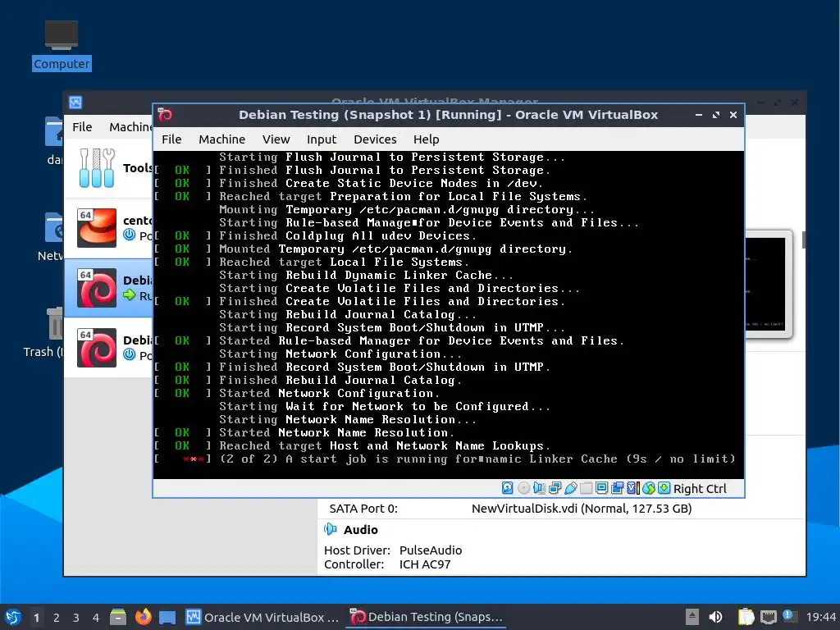Image resolution: width=840 pixels, height=630 pixels.
Task: Switch to workspace 3
Action: [x=75, y=618]
